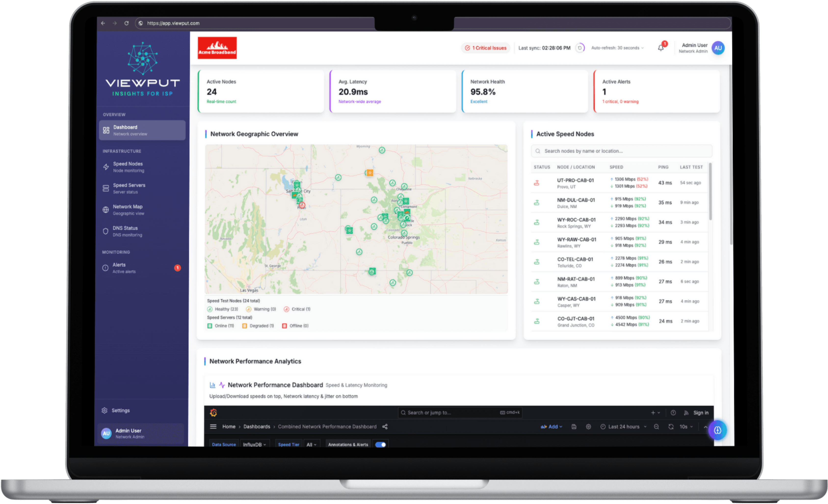828x504 pixels.
Task: Click the share dashboard icon
Action: click(x=385, y=427)
